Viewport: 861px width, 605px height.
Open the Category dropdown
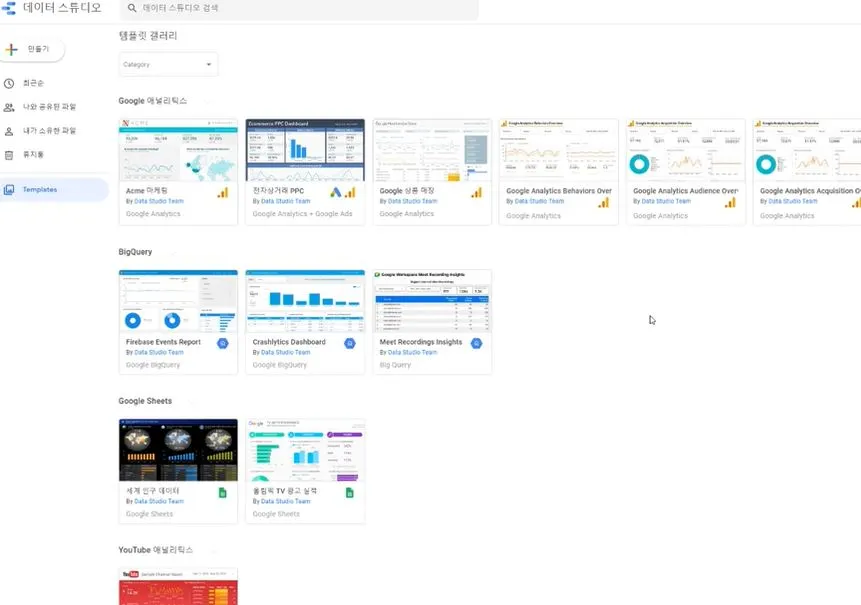pos(168,64)
